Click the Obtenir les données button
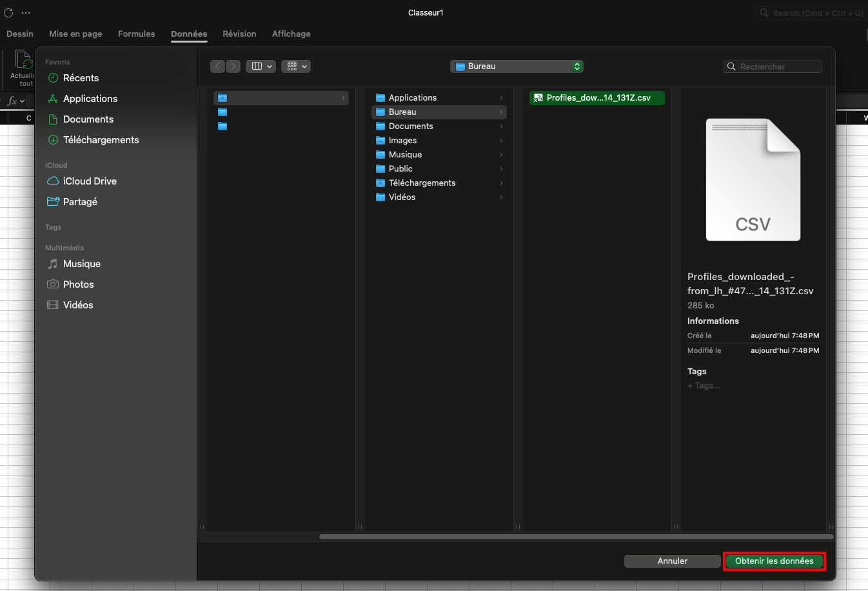This screenshot has width=868, height=591. (774, 561)
